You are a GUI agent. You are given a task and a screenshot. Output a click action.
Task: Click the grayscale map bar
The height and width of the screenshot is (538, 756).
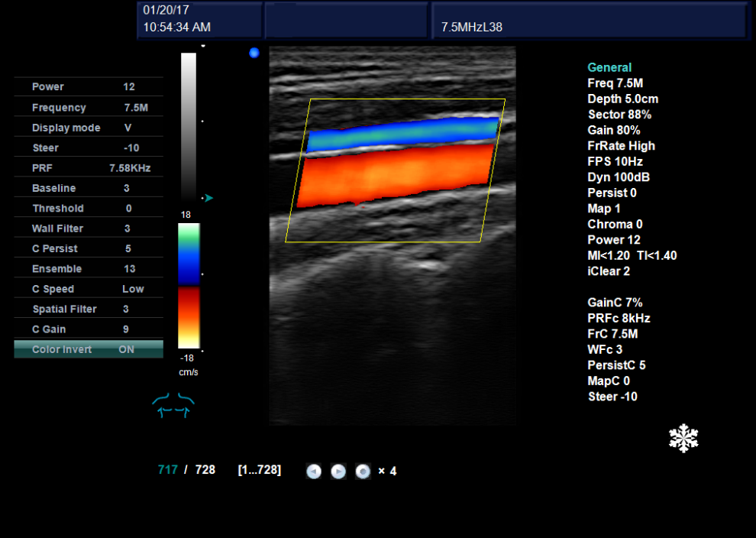[189, 125]
